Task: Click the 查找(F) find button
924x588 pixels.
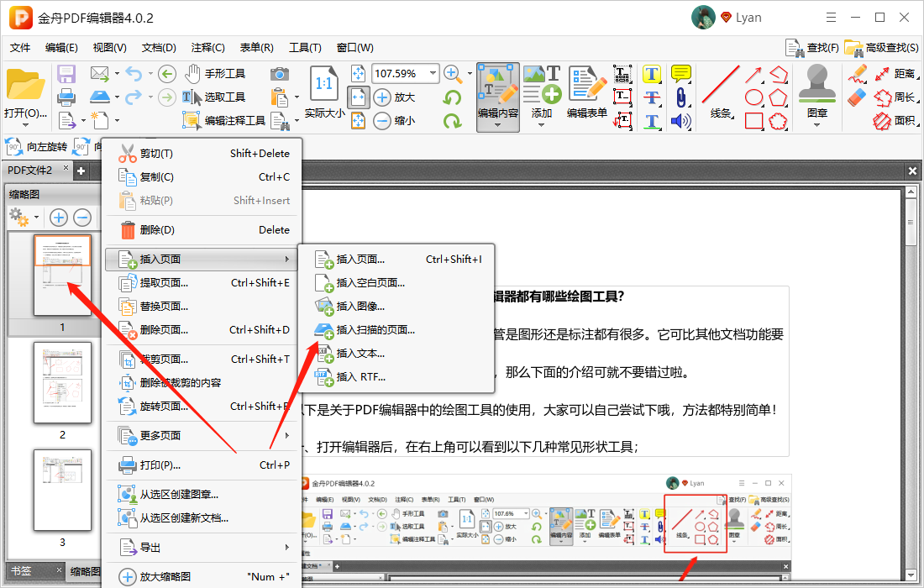Action: (x=812, y=48)
